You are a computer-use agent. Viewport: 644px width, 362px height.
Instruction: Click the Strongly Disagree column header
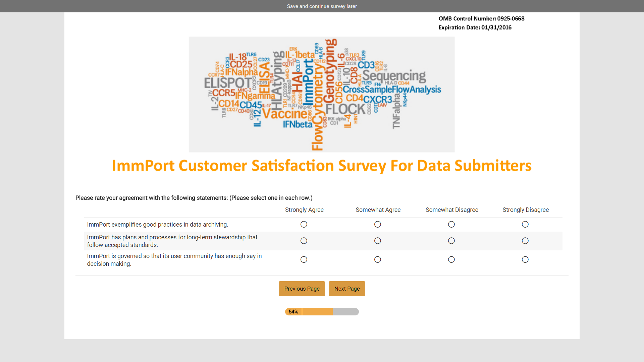click(x=526, y=210)
